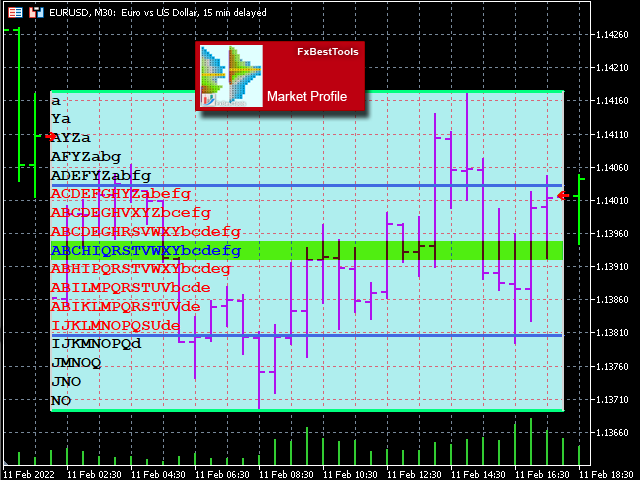This screenshot has height=480, width=640.
Task: Click the 11 Feb 16:30 time axis label
Action: (x=542, y=475)
